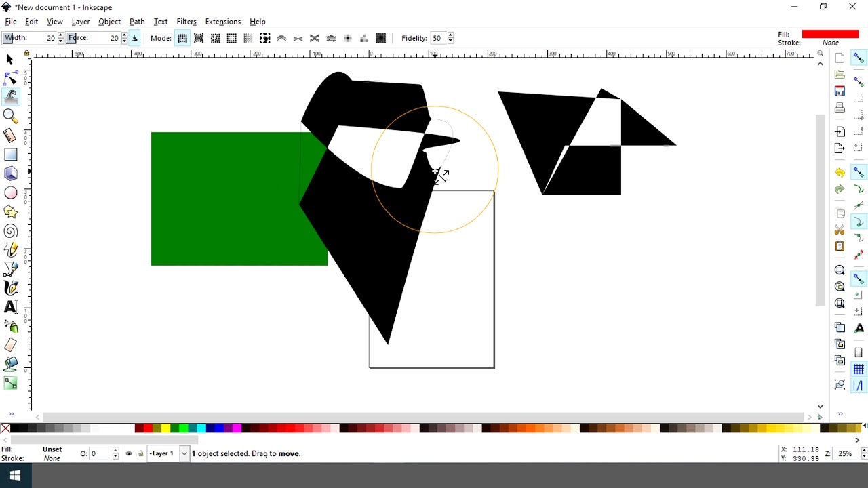Select the Bezier pen tool
The height and width of the screenshot is (488, 868).
(x=10, y=269)
